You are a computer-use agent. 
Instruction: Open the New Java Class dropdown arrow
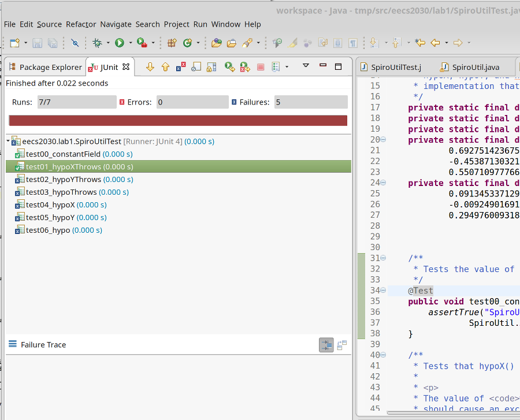198,43
